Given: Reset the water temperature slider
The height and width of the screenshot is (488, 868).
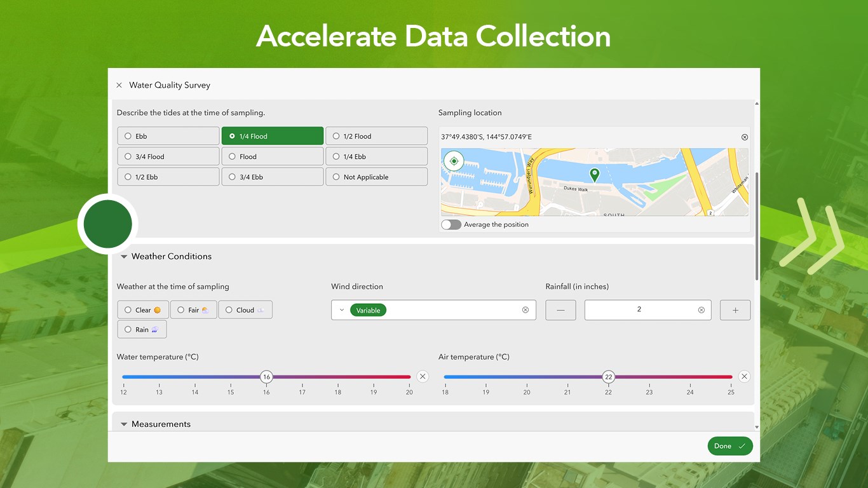Looking at the screenshot, I should [x=423, y=377].
